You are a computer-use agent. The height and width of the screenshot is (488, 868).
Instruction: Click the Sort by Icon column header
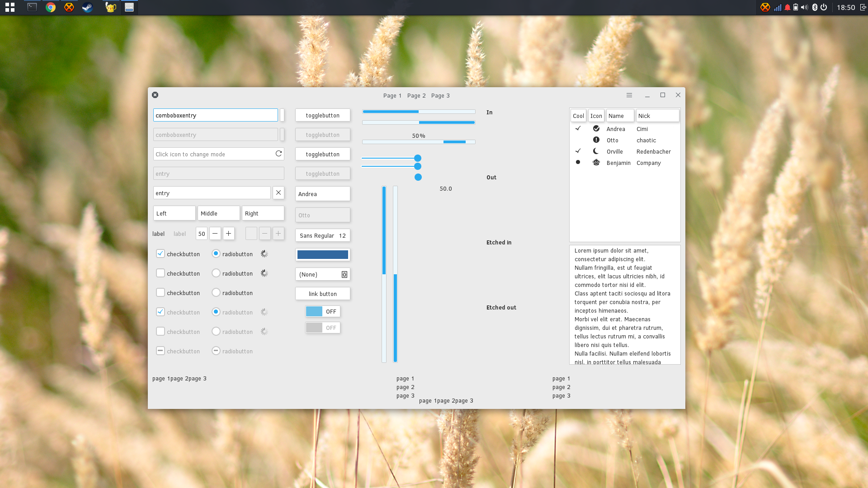pyautogui.click(x=596, y=116)
